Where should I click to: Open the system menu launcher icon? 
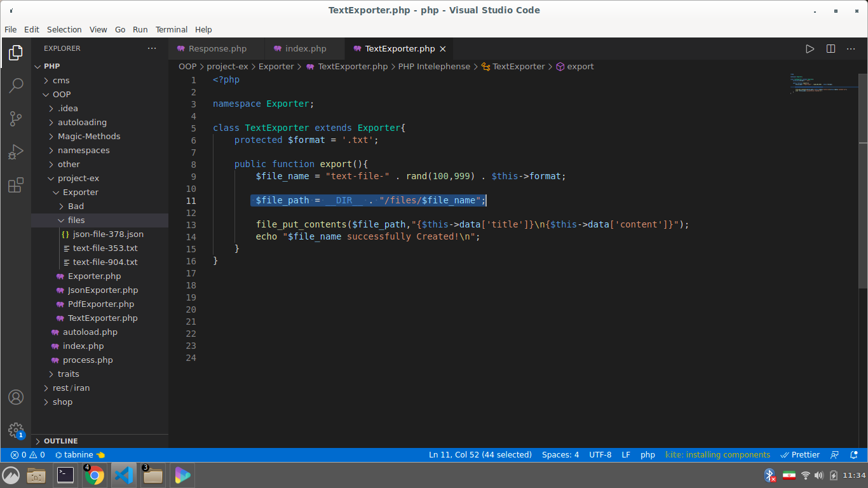(11, 475)
